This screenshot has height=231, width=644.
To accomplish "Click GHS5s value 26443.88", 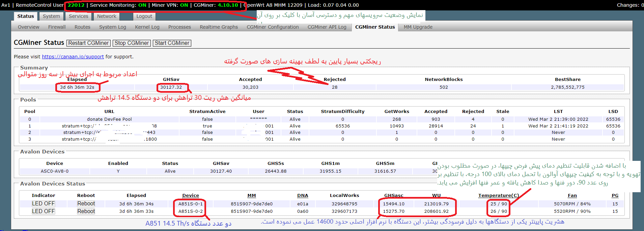I will [276, 171].
